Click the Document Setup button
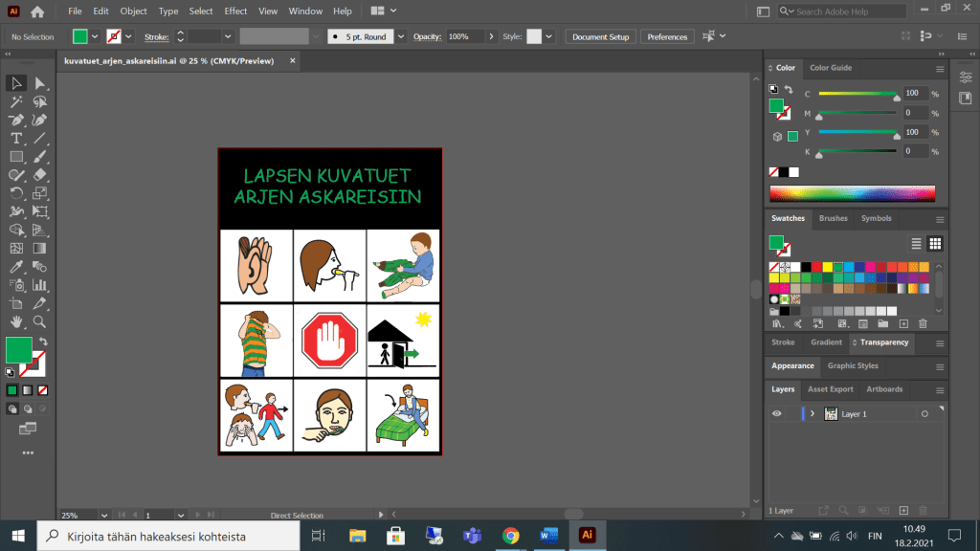The width and height of the screenshot is (980, 551). pos(601,36)
